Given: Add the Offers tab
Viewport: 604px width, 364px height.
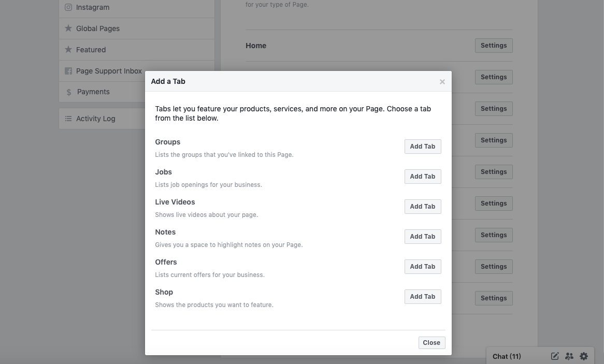Looking at the screenshot, I should [423, 267].
